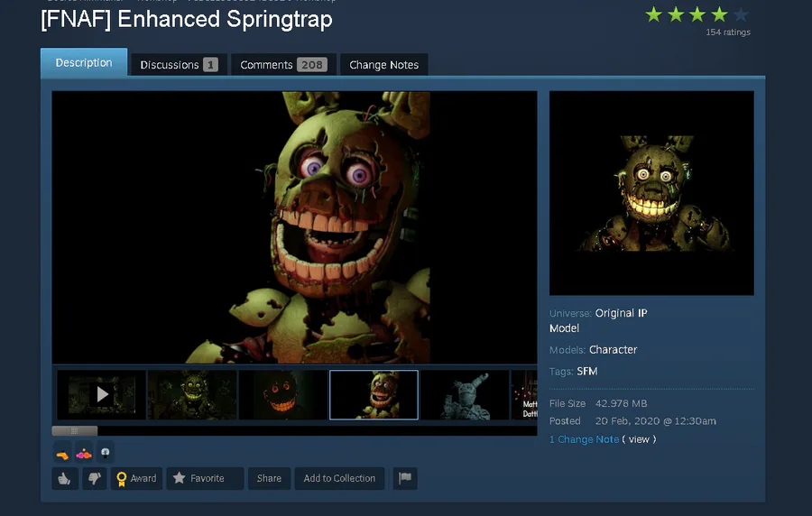
Task: Click the thumbs up rate icon
Action: tap(65, 478)
